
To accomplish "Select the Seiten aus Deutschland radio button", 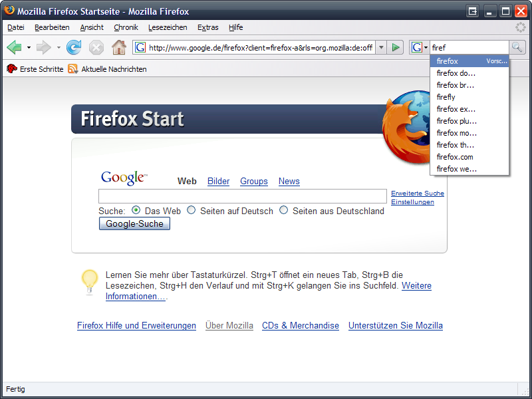I will [x=284, y=210].
